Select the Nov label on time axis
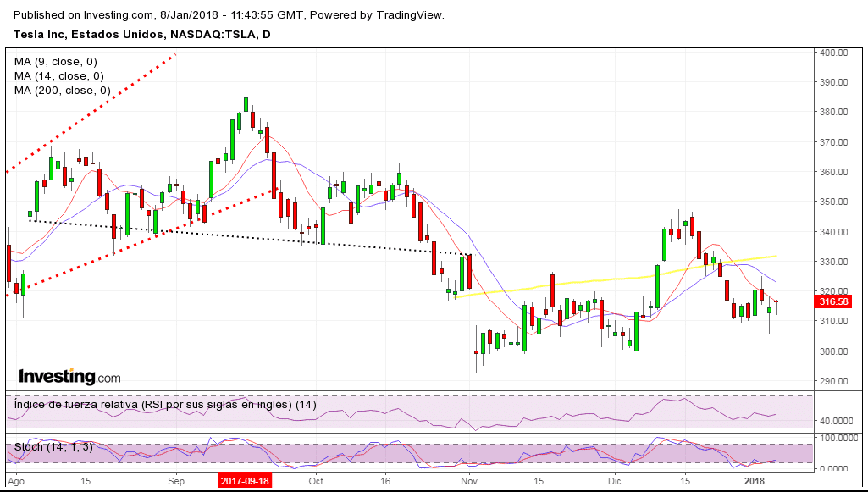The width and height of the screenshot is (868, 492). point(470,481)
